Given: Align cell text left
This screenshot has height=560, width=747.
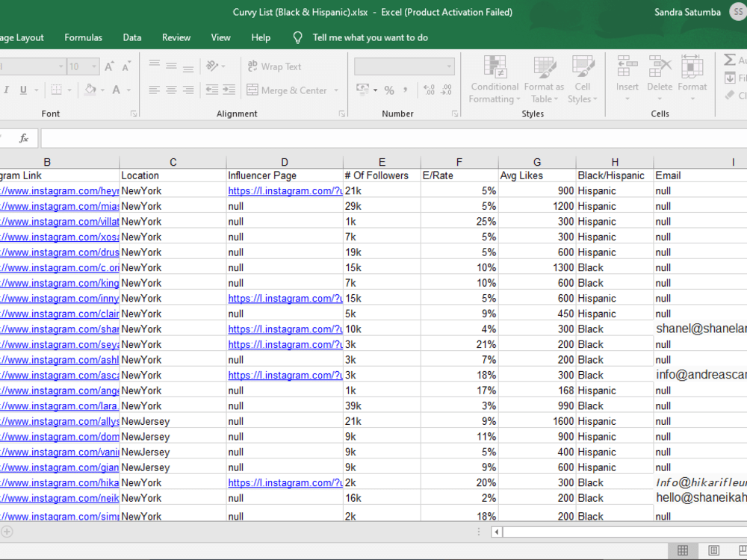Looking at the screenshot, I should click(x=154, y=90).
